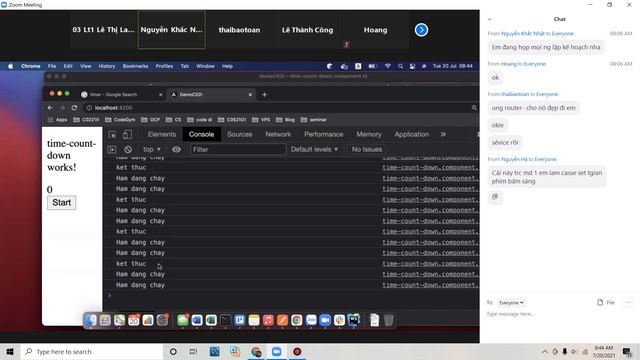This screenshot has width=640, height=360.
Task: Open the Windows Start menu
Action: click(x=10, y=351)
